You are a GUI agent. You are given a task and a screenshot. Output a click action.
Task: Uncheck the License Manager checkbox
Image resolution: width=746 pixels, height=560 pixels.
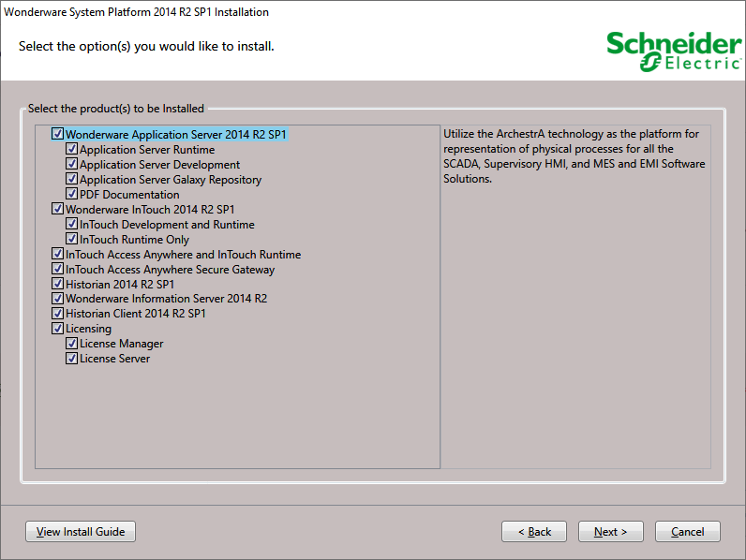(x=72, y=344)
